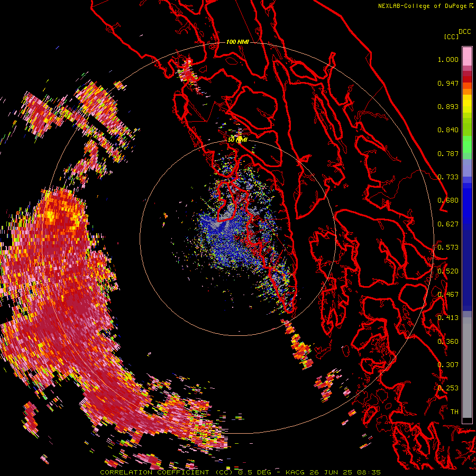The height and width of the screenshot is (476, 476).
Task: Click the TH threshold label
Action: pyautogui.click(x=454, y=412)
